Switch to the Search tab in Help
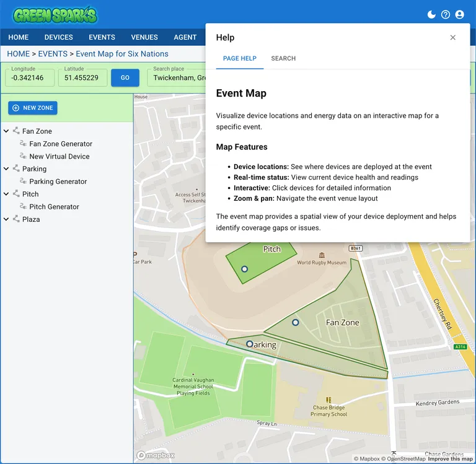The width and height of the screenshot is (476, 464). pos(283,58)
